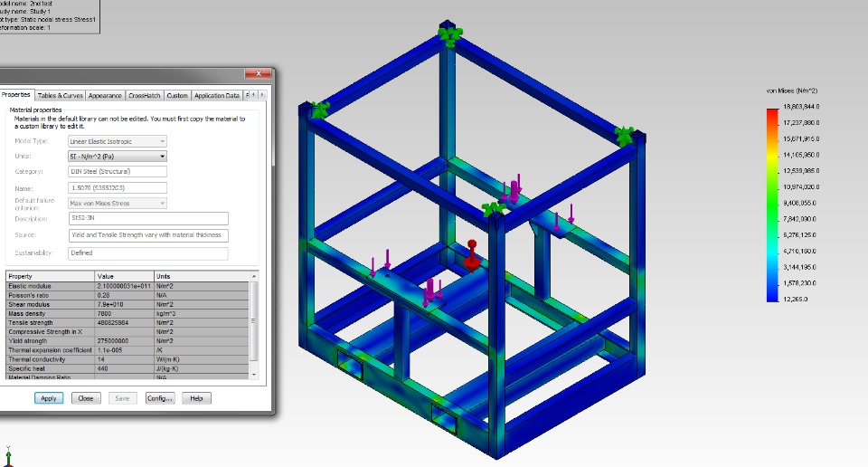Viewport: 868px width, 467px height.
Task: Open the Application Data tab
Action: tap(216, 95)
